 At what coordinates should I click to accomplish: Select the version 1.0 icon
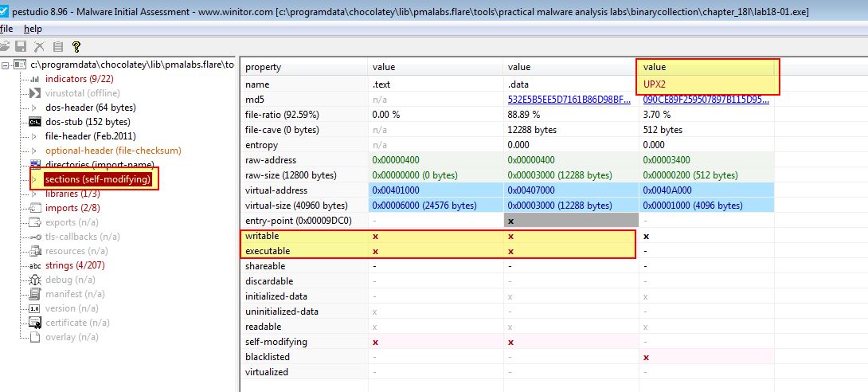[x=35, y=308]
